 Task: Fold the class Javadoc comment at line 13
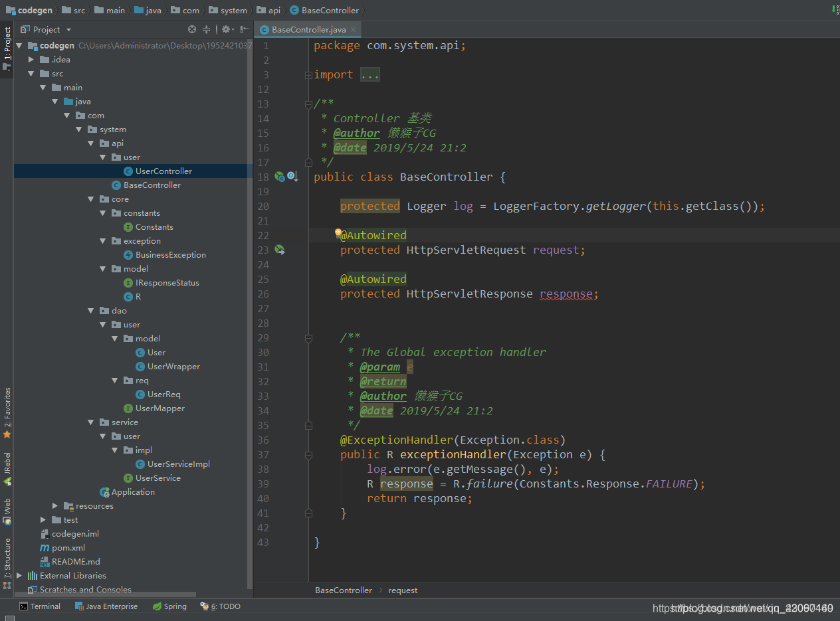tap(308, 104)
